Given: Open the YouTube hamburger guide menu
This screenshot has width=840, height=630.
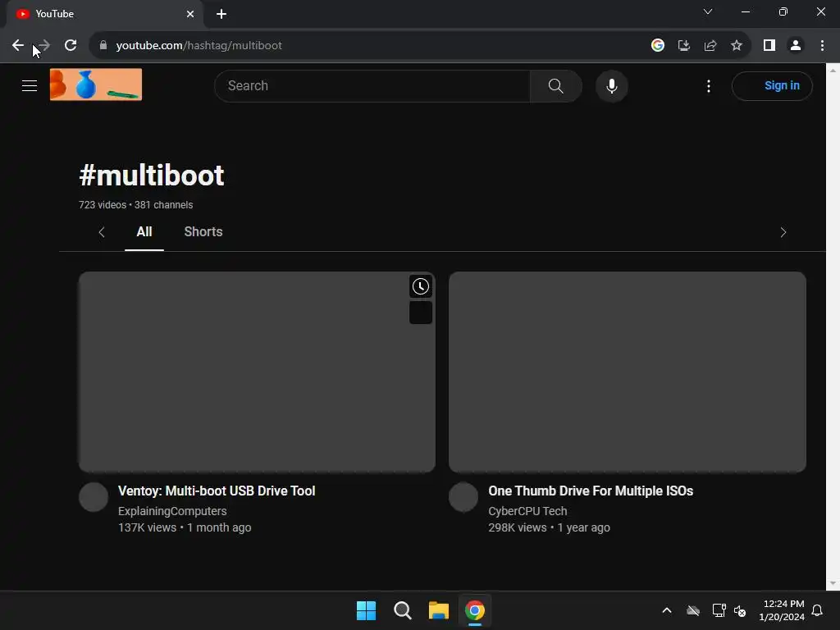Looking at the screenshot, I should 30,85.
